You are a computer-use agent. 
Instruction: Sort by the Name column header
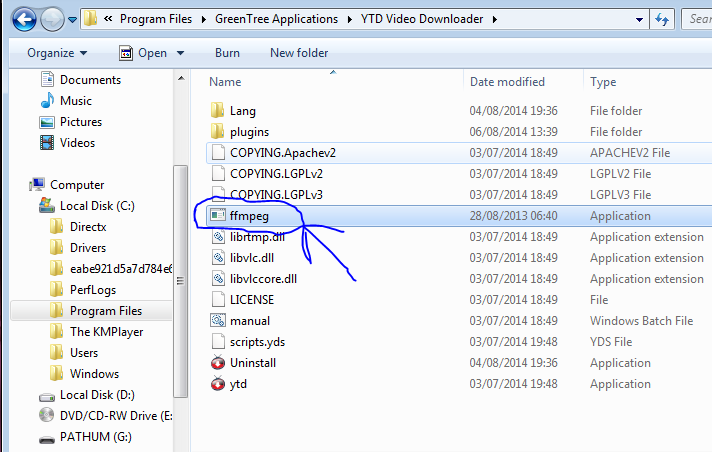225,82
